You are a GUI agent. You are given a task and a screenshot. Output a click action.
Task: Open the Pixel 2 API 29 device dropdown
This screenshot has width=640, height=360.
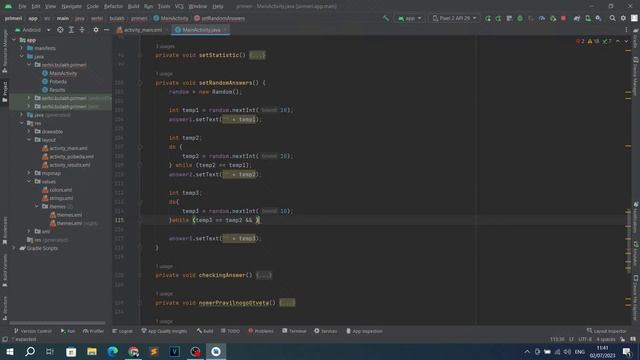click(x=454, y=18)
